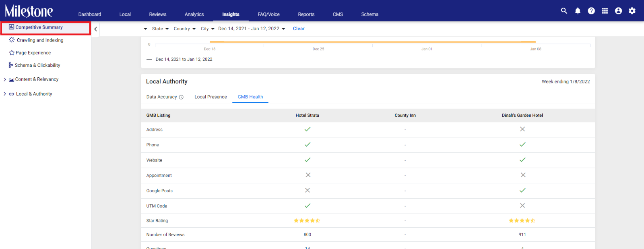Screen dimensions: 644x249
Task: Click the orange trend line in chart
Action: click(x=373, y=42)
